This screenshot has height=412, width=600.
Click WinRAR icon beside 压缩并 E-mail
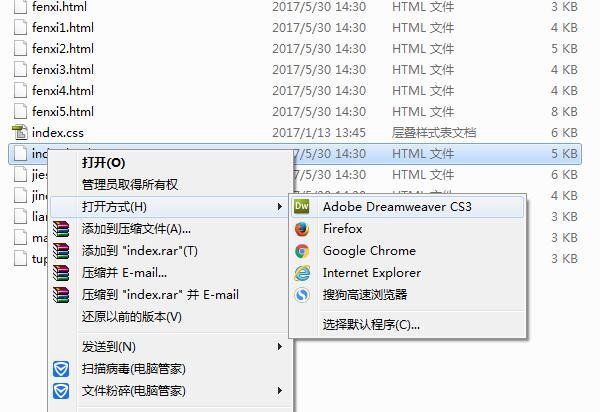[x=61, y=273]
